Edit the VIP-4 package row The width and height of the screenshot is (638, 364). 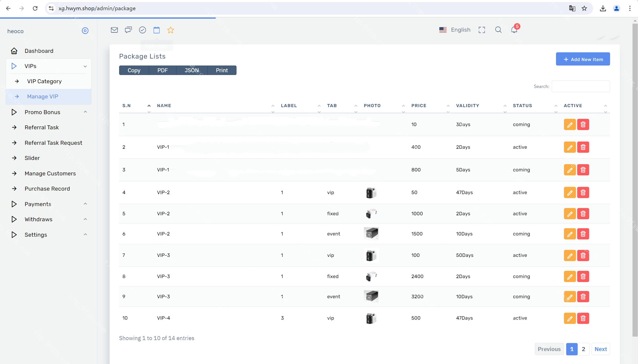tap(569, 318)
